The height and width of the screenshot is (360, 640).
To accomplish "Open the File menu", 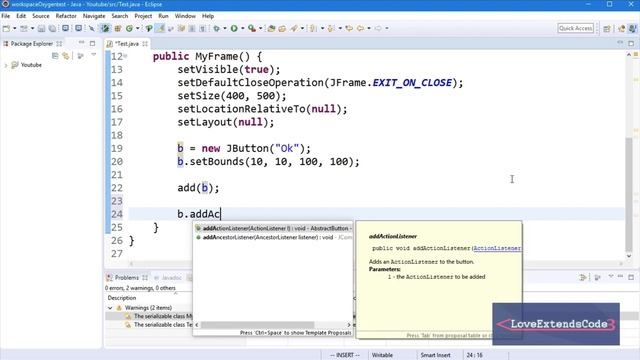I will 6,16.
